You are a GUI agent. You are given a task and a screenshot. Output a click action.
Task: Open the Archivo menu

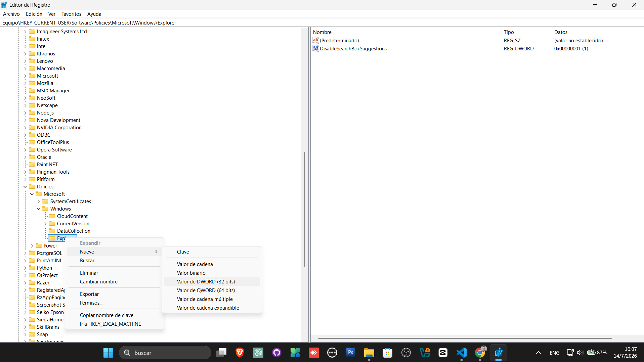[x=11, y=14]
